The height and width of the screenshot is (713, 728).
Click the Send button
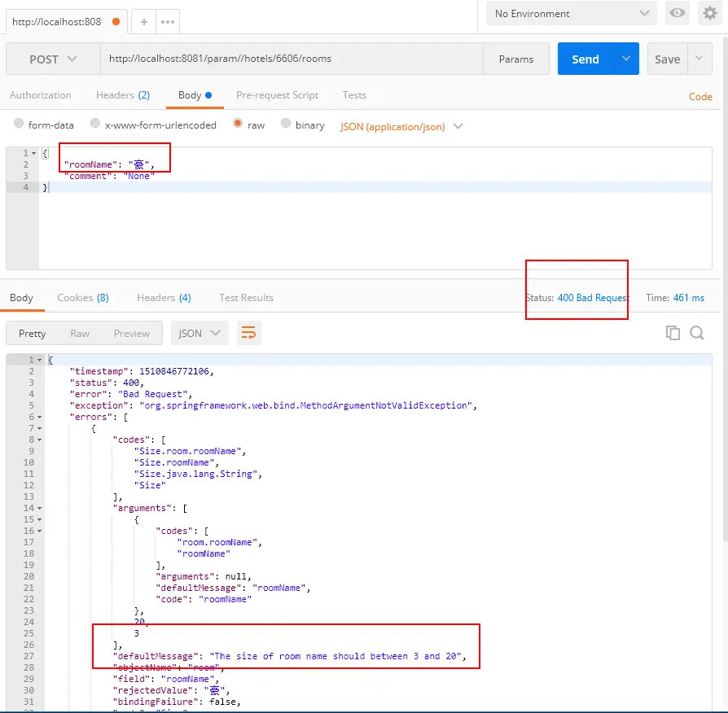tap(585, 59)
